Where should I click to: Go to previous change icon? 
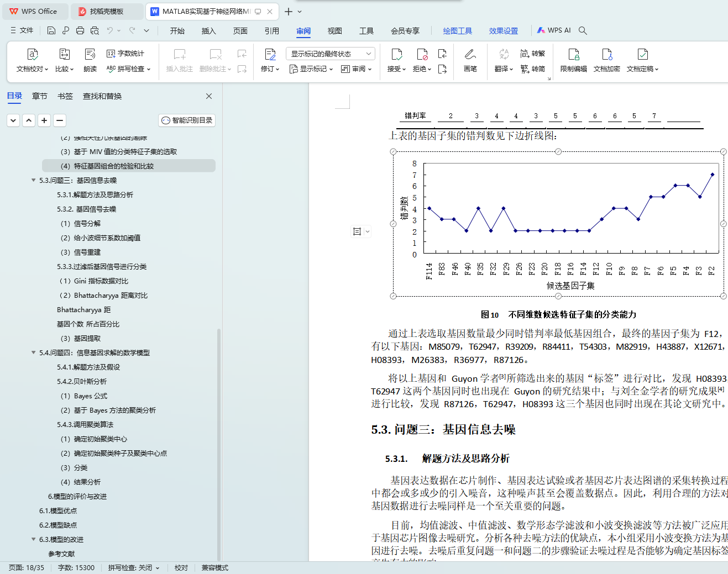click(442, 54)
